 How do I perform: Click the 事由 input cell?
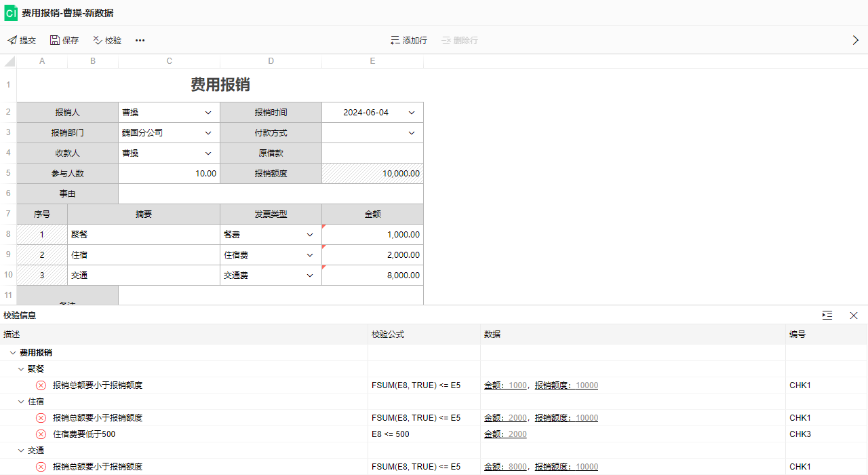tap(271, 194)
